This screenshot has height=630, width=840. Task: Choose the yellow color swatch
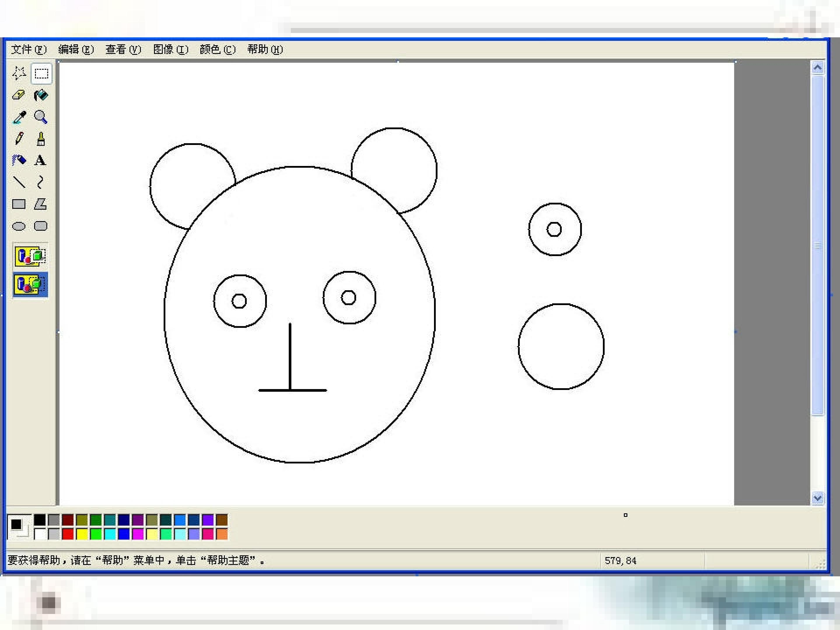tap(82, 534)
